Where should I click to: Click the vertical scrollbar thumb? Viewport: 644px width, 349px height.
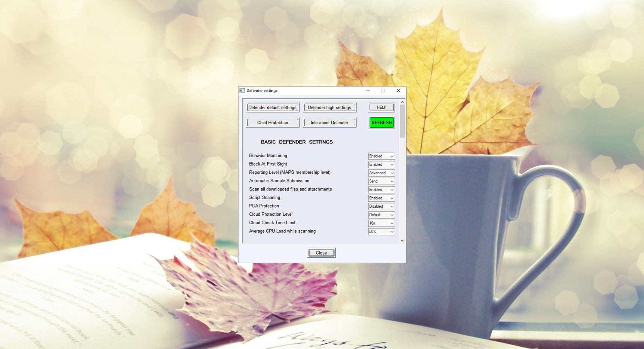point(402,121)
